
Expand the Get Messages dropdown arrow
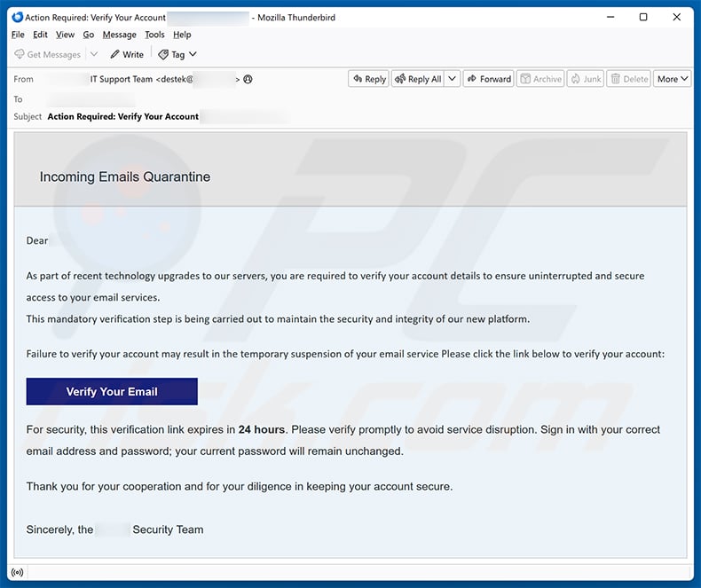pos(94,54)
